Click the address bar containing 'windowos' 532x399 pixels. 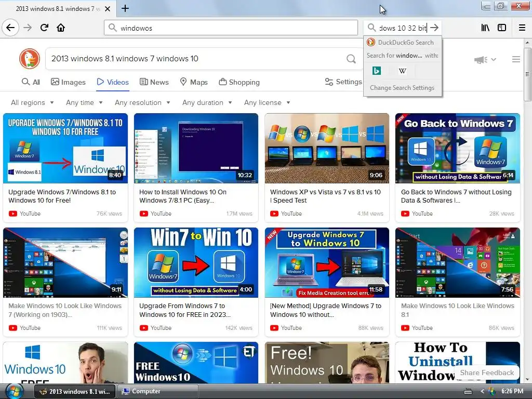click(x=231, y=28)
